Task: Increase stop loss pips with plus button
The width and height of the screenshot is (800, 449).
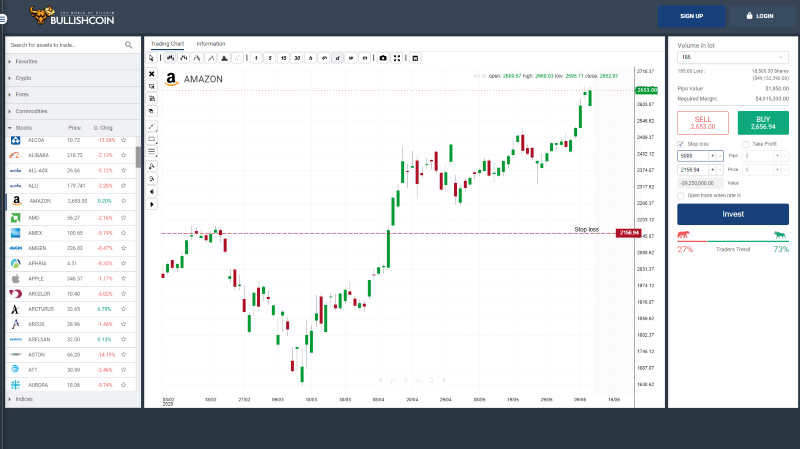Action: (x=713, y=156)
